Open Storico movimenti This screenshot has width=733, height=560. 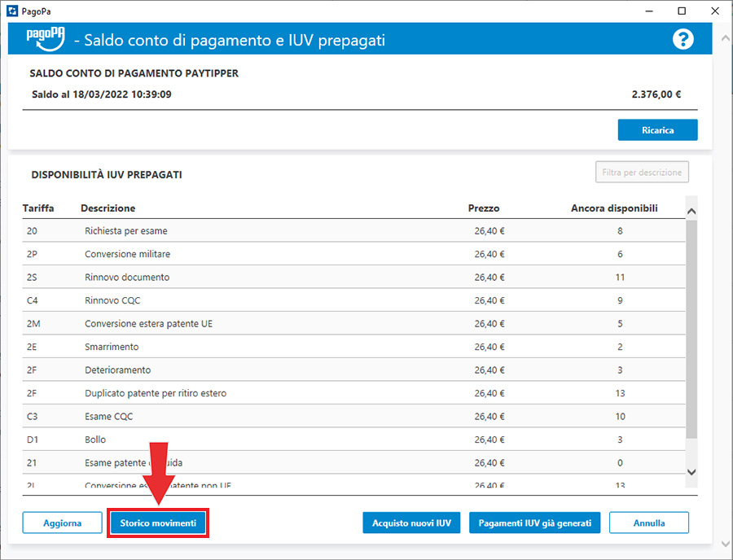click(158, 523)
